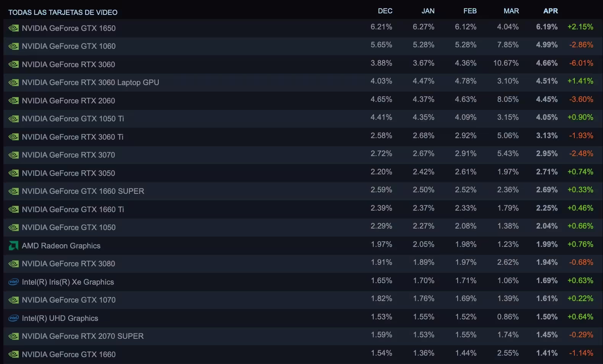603x364 pixels.
Task: Open the NVIDIA GeForce RTX 3060 row
Action: (x=301, y=64)
